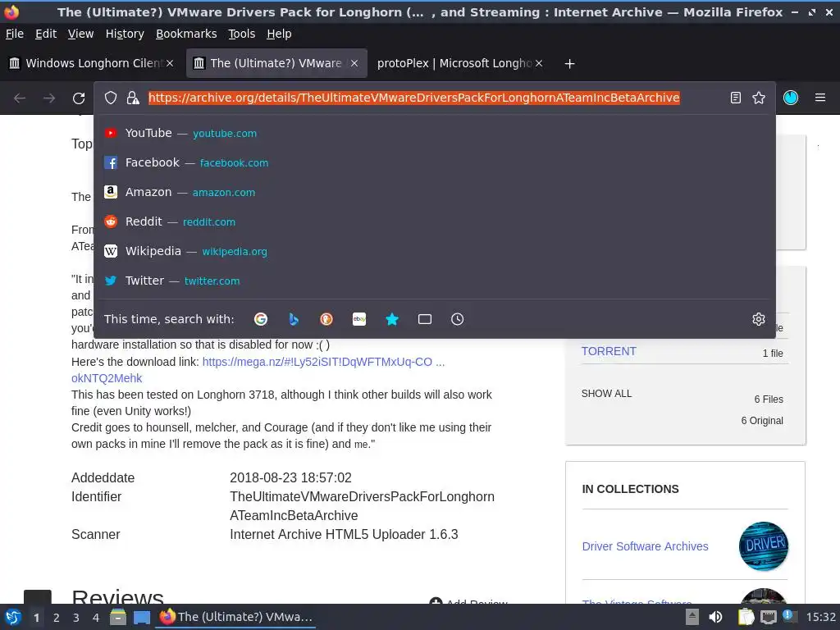Show site security padlock info
840x630 pixels.
(132, 98)
